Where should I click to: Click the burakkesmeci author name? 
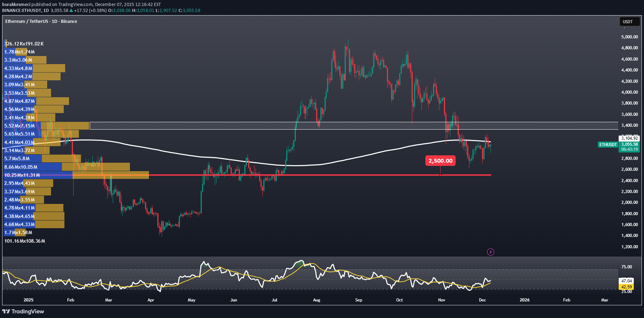(16, 5)
